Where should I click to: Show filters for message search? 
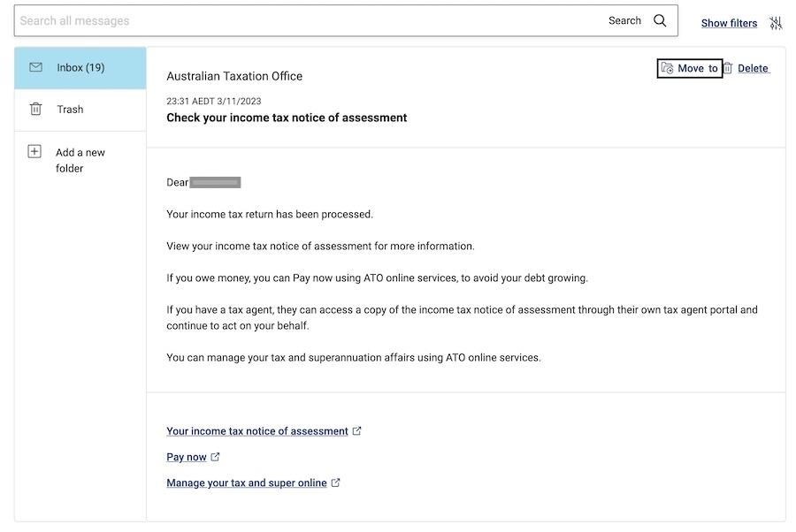tap(729, 23)
